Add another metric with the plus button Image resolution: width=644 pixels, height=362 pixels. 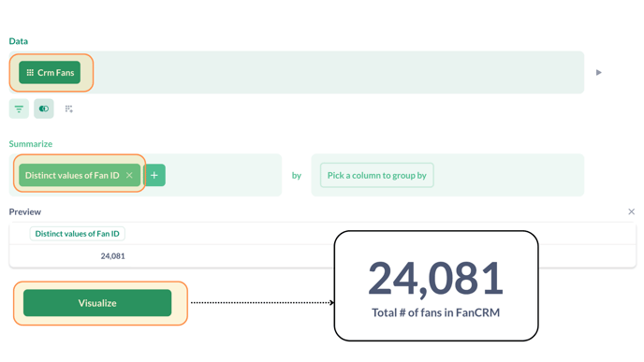[x=154, y=175]
